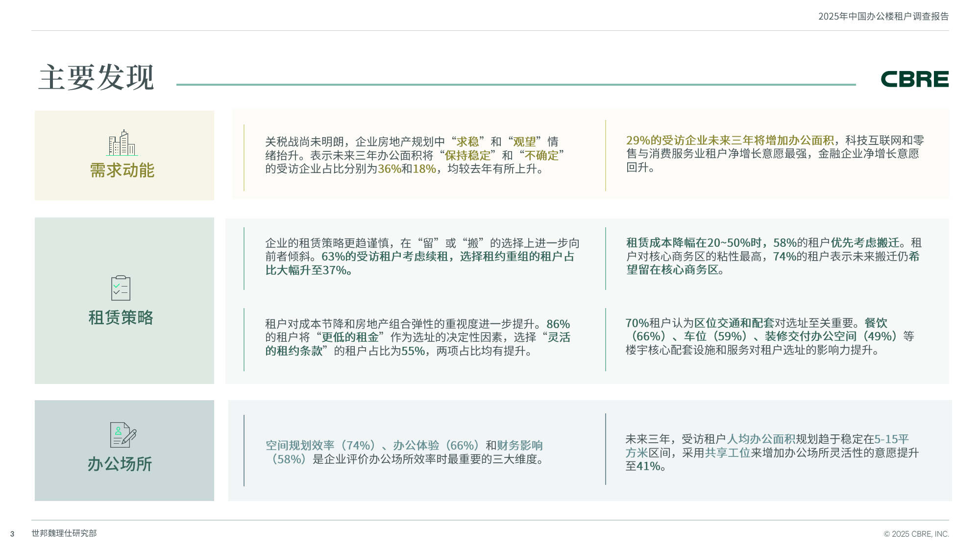Click the phrase 共享工位
This screenshot has height=551, width=980.
click(728, 453)
